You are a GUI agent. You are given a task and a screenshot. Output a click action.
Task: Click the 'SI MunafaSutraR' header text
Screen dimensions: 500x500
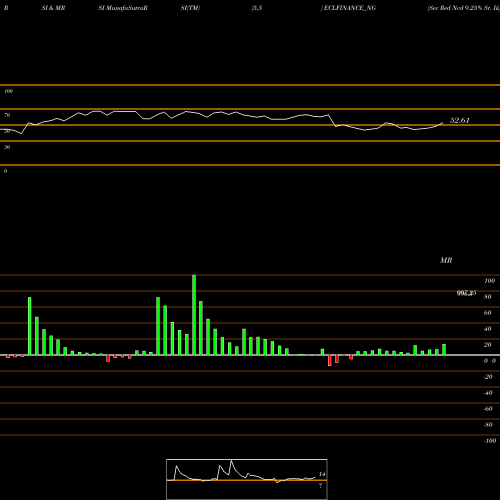tap(123, 8)
